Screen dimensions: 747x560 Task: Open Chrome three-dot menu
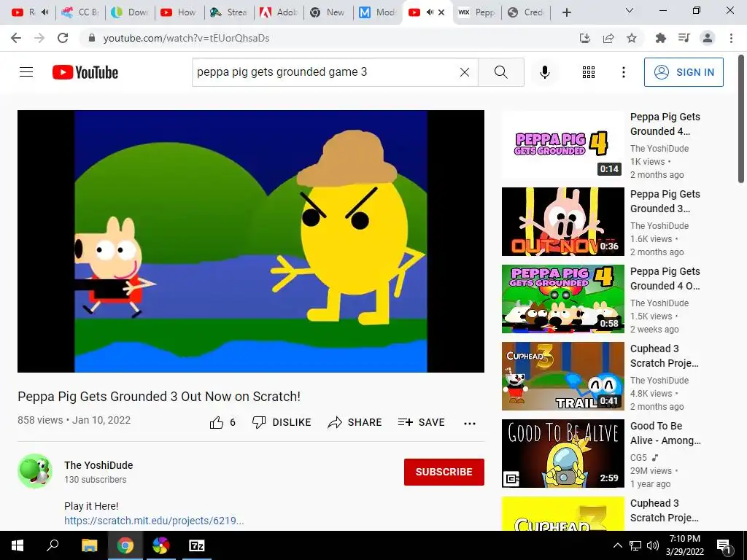tap(731, 38)
